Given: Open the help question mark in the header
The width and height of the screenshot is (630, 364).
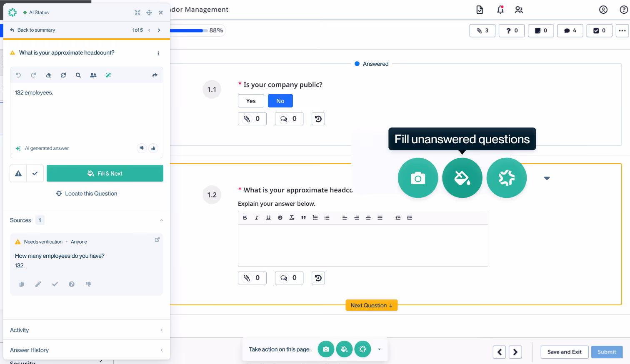Looking at the screenshot, I should [624, 10].
